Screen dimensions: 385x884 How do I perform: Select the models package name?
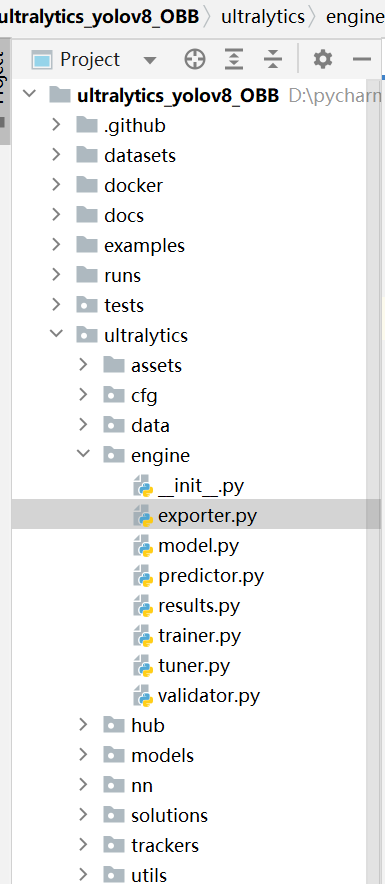point(162,755)
